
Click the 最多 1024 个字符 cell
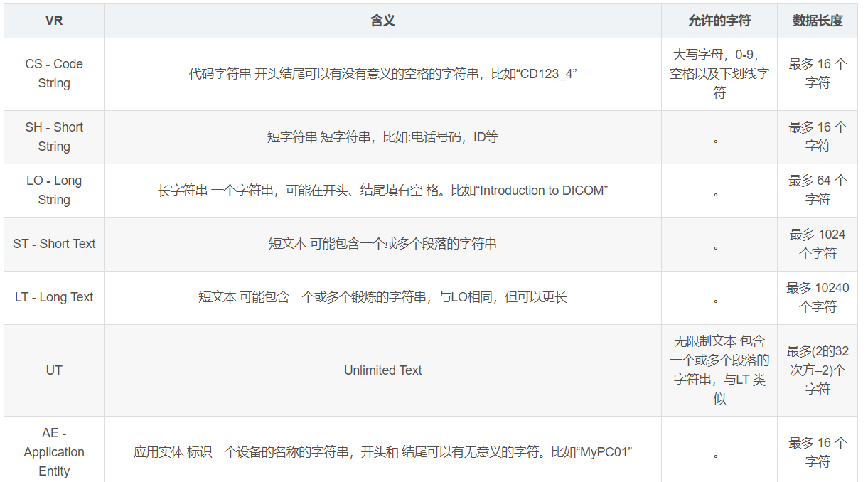pos(816,243)
